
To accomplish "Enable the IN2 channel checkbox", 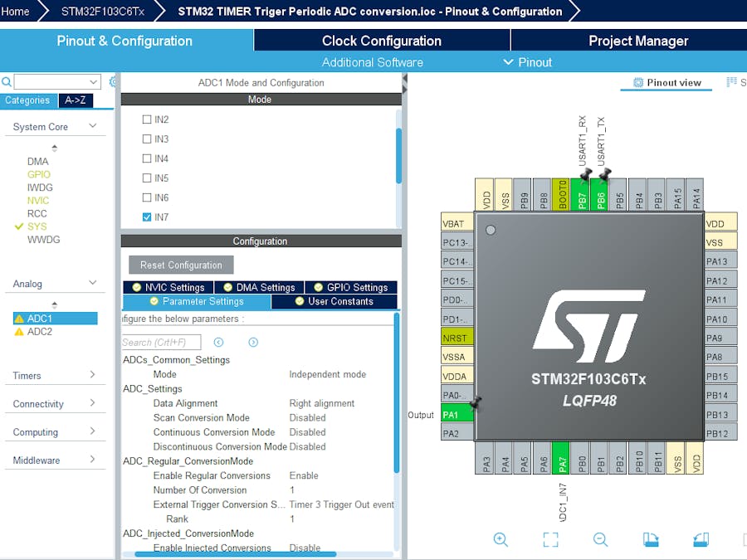I will [147, 119].
